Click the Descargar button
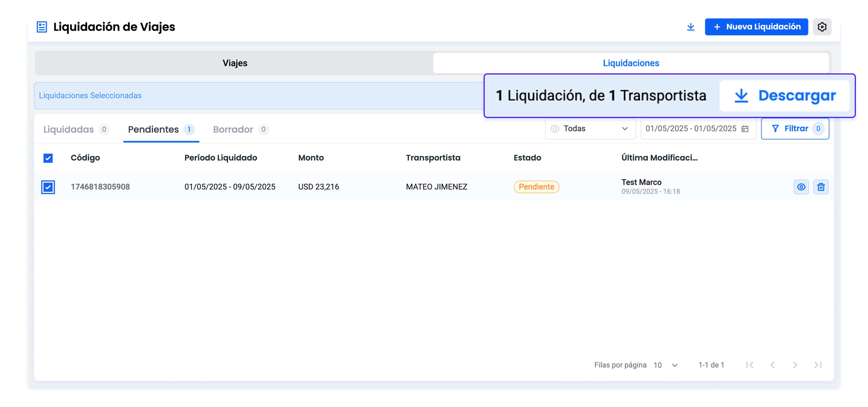Viewport: 868px width, 407px height. coord(784,96)
